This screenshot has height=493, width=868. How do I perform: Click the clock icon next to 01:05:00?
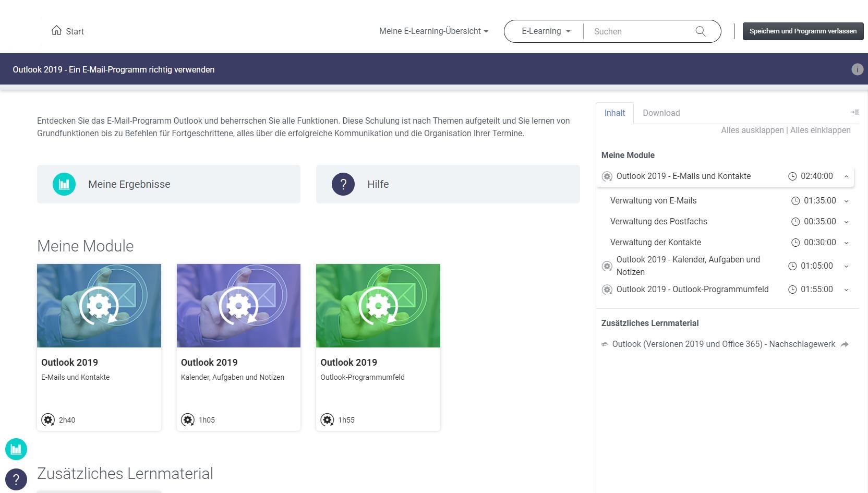pyautogui.click(x=792, y=266)
